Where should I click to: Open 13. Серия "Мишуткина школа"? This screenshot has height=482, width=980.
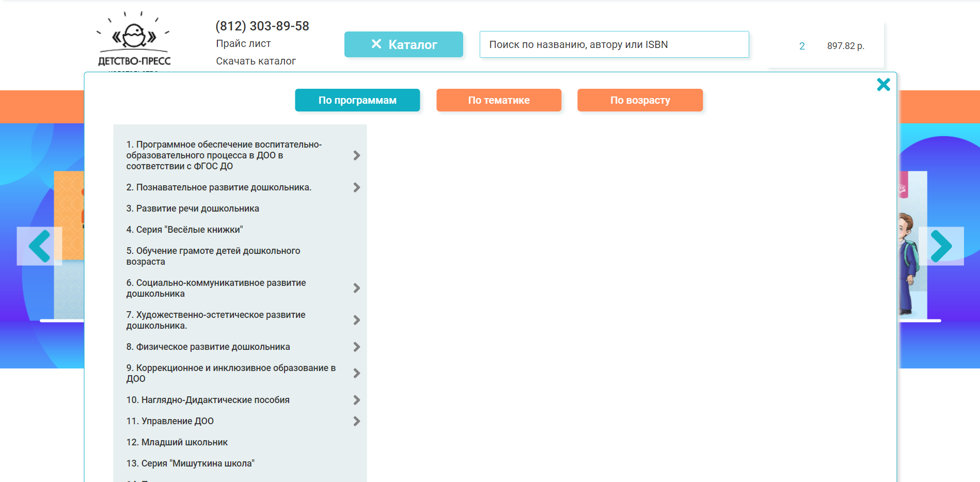coord(190,463)
